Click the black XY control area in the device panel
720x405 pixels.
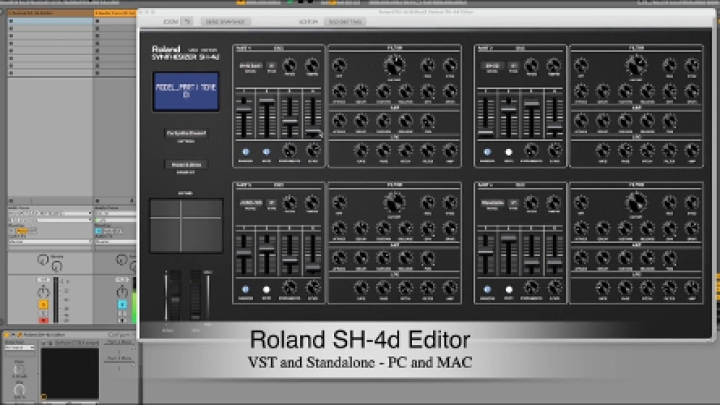pyautogui.click(x=70, y=373)
